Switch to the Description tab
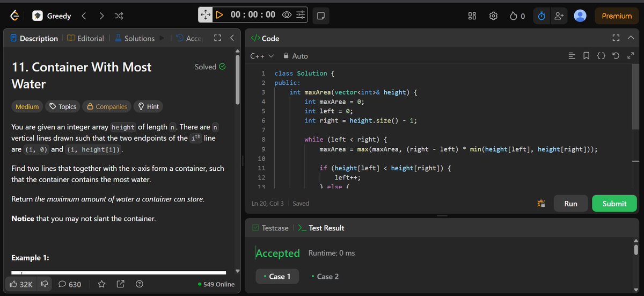Viewport: 644px width, 296px height. click(x=34, y=38)
